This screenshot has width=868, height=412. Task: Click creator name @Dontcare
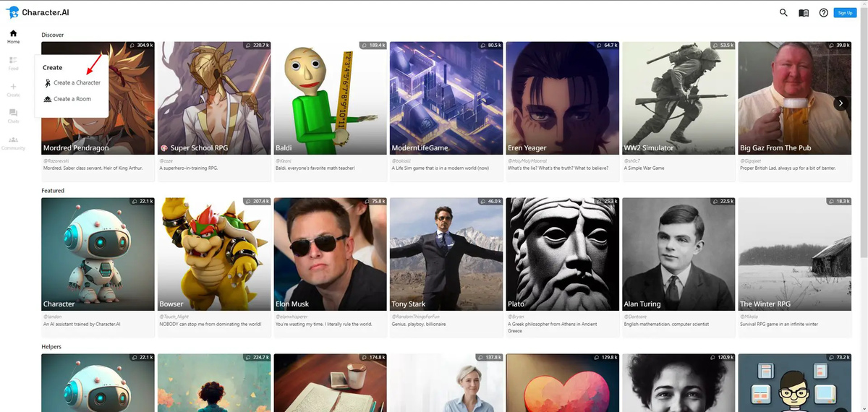click(634, 317)
